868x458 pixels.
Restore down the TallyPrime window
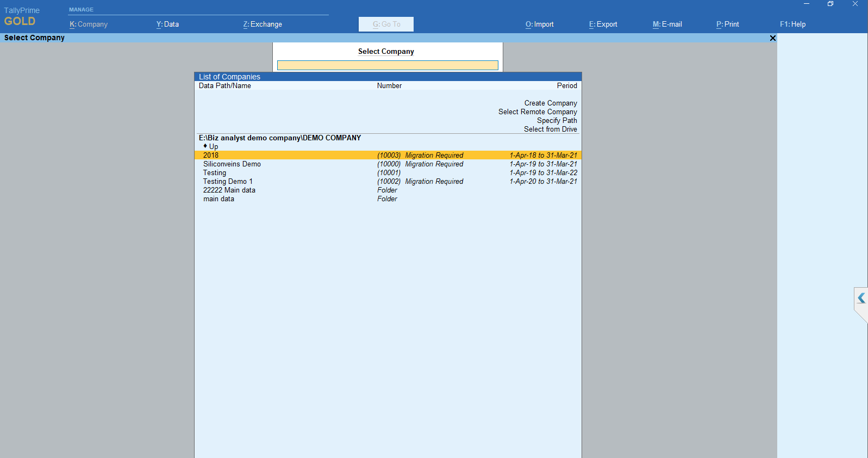pyautogui.click(x=830, y=4)
